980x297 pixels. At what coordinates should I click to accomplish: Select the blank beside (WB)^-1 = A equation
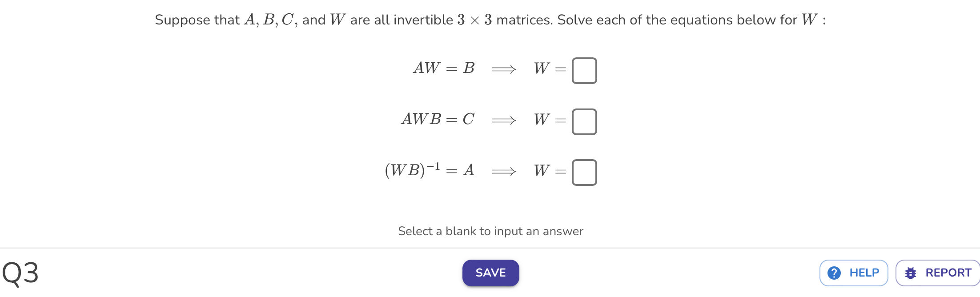584,172
